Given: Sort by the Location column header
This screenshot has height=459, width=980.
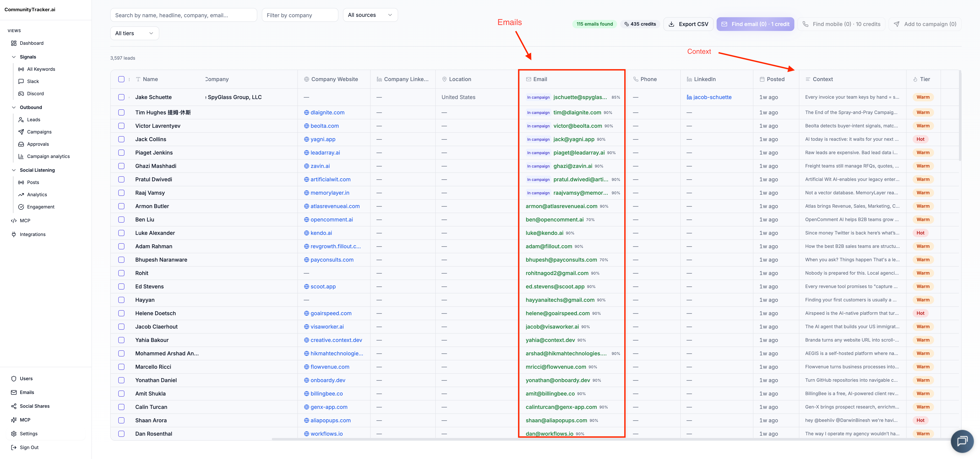Looking at the screenshot, I should (460, 79).
